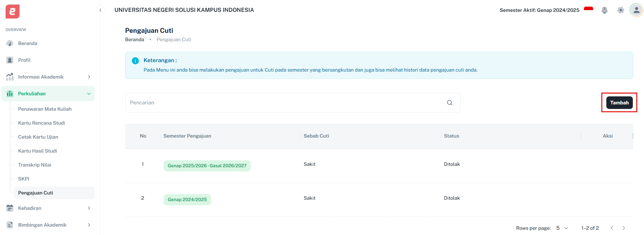
Task: Open Kartu Hasil Studi submenu
Action: (x=54, y=151)
